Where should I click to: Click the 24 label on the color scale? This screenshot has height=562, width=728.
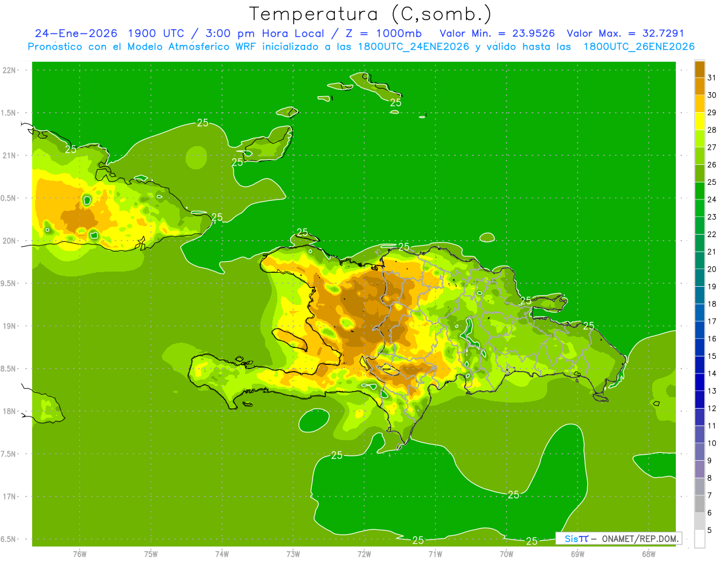pos(712,199)
